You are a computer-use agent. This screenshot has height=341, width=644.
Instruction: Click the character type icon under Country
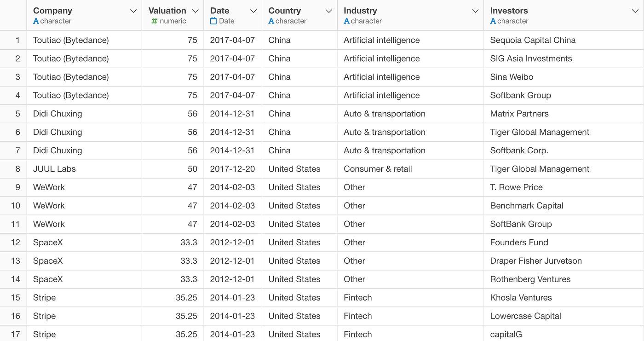pos(271,21)
